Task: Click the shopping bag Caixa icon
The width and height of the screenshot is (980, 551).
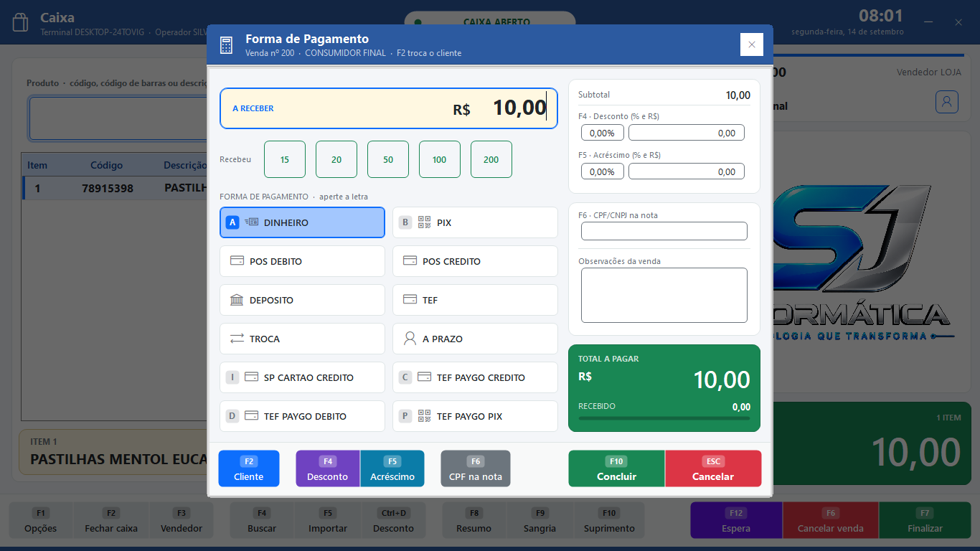Action: tap(20, 23)
